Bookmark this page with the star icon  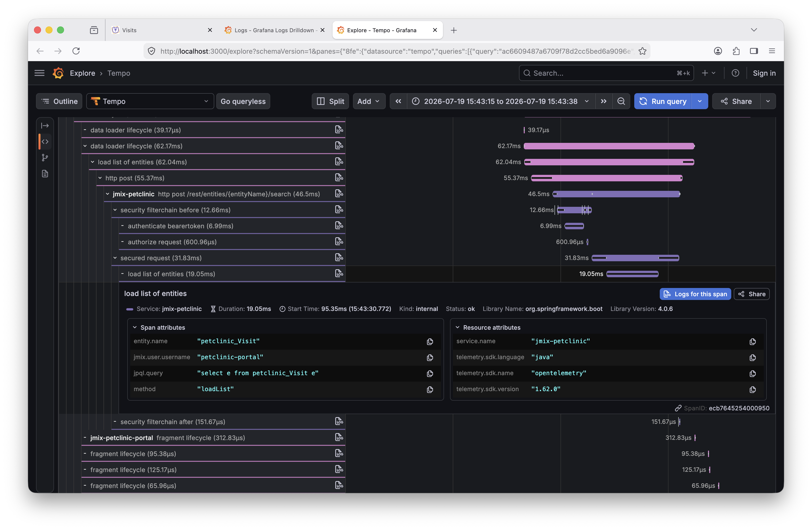[642, 51]
